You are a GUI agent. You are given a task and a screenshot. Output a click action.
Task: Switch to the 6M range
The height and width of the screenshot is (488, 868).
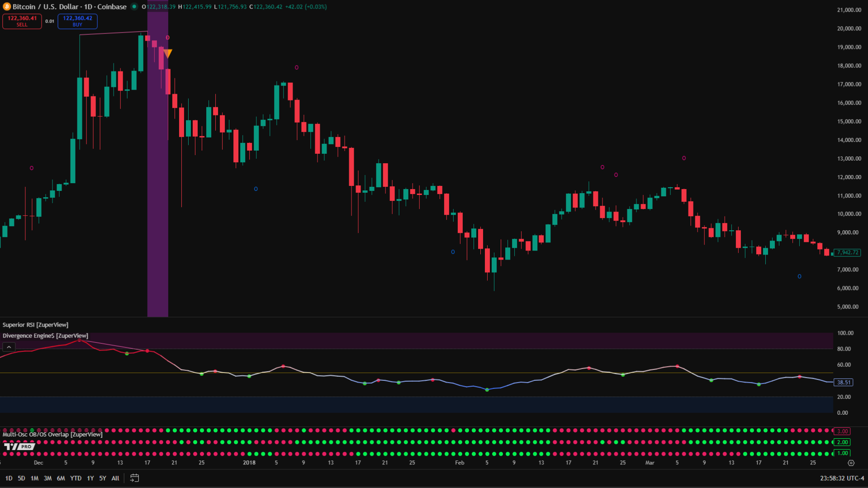click(x=61, y=478)
